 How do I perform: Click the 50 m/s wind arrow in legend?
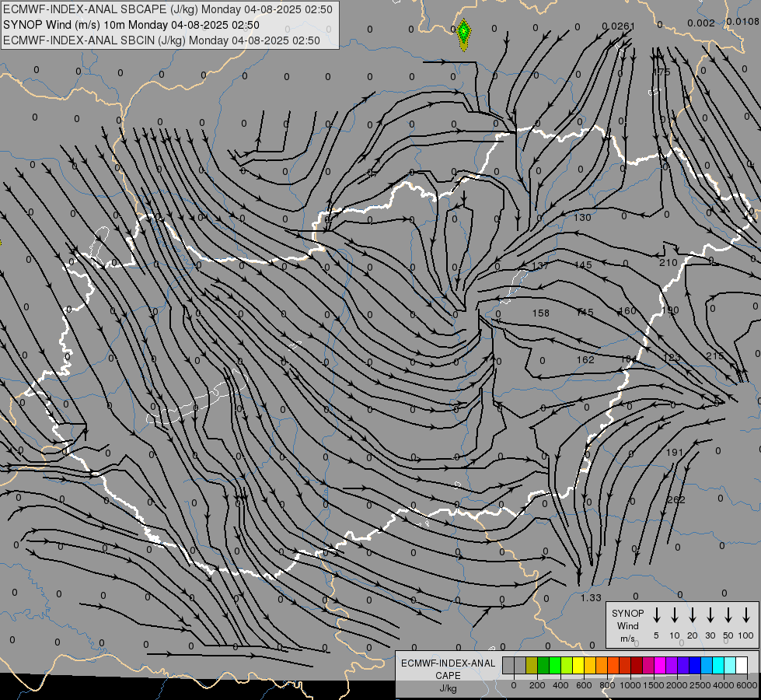tap(728, 615)
